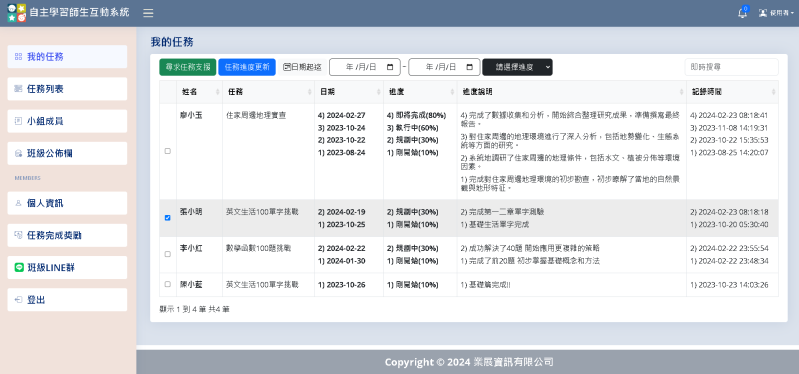Click the 即時搜尋 search box
Screen dimensions: 799x374
point(731,67)
